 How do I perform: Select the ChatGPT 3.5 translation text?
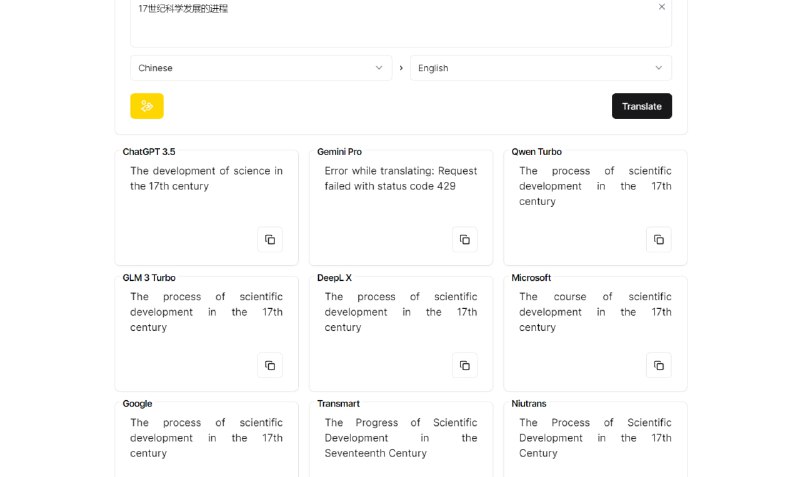pos(206,178)
